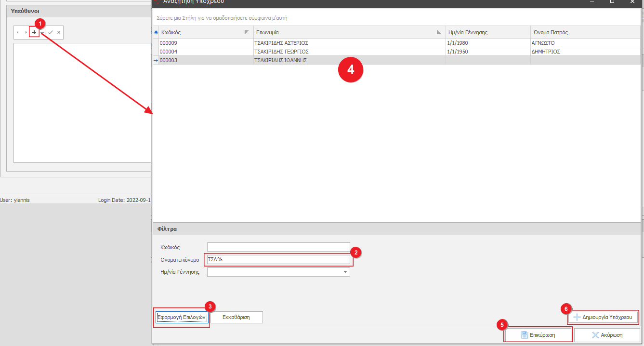The height and width of the screenshot is (346, 644).
Task: Click the sort icon in Επωνυμία column header
Action: pyautogui.click(x=438, y=32)
